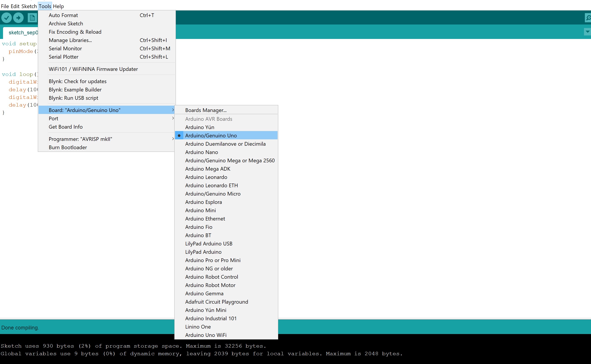
Task: Click the New sketch document icon
Action: coord(32,18)
